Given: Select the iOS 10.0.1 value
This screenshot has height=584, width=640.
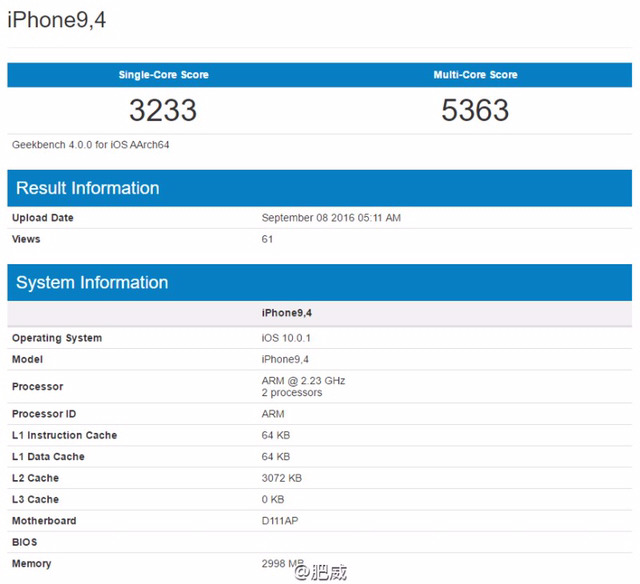Looking at the screenshot, I should pyautogui.click(x=286, y=338).
